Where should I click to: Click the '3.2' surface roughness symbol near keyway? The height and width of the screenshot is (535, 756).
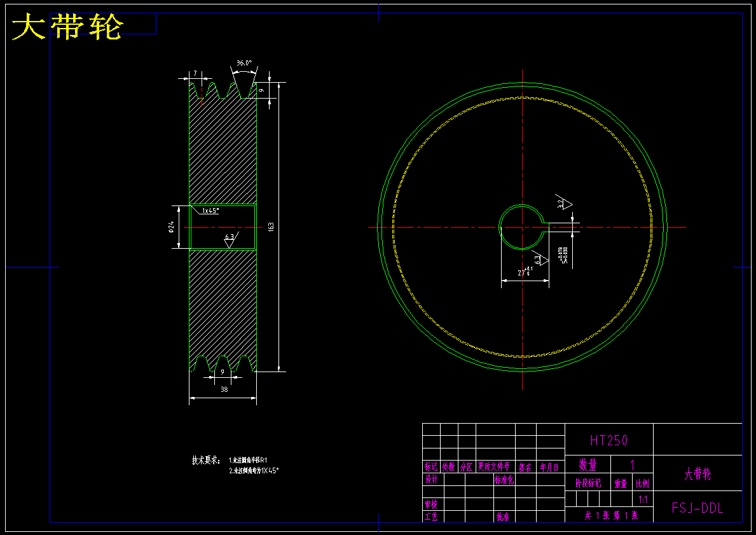[565, 204]
